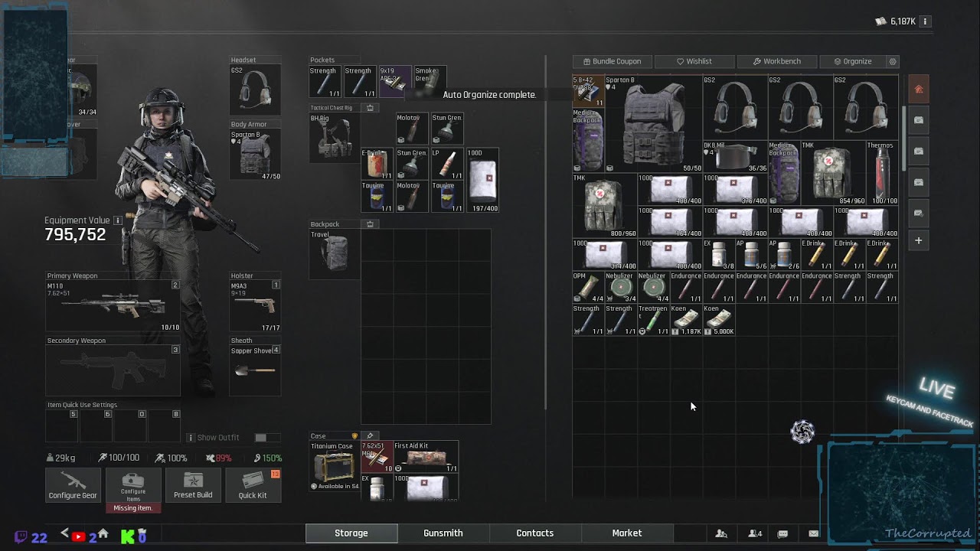Select the Travel backpack item

335,254
